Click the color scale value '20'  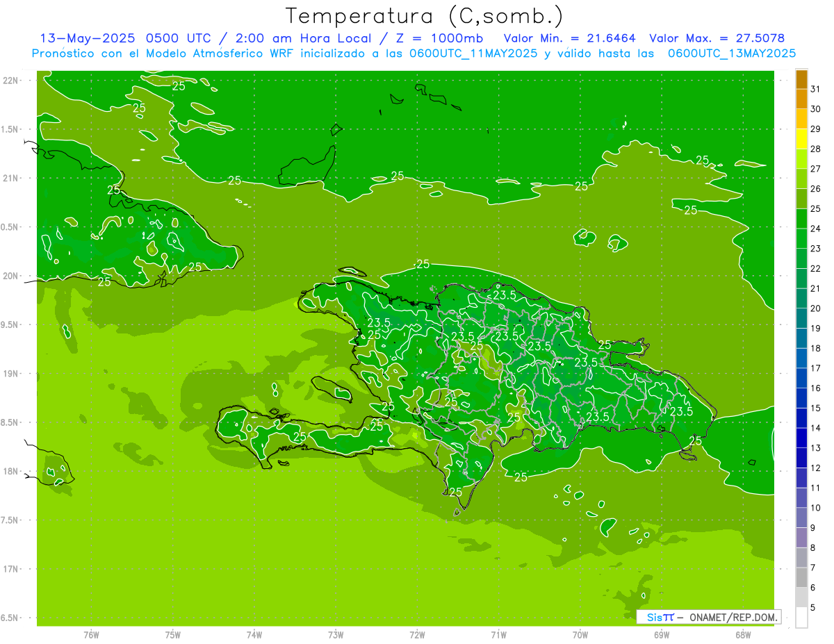[815, 308]
